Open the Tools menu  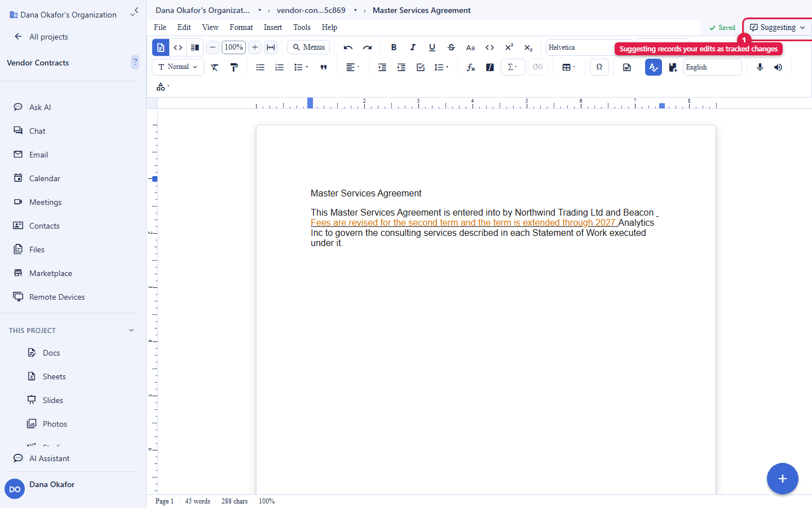tap(302, 27)
